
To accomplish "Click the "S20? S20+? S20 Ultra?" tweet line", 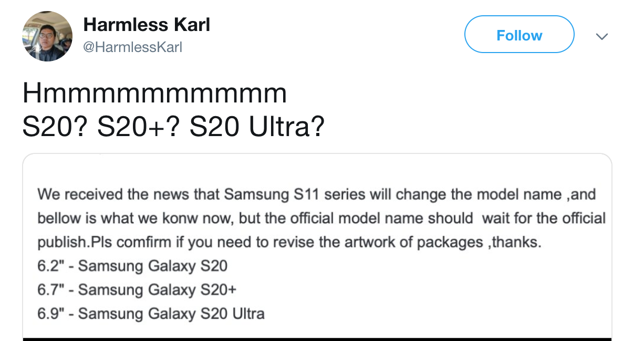I will tap(173, 127).
